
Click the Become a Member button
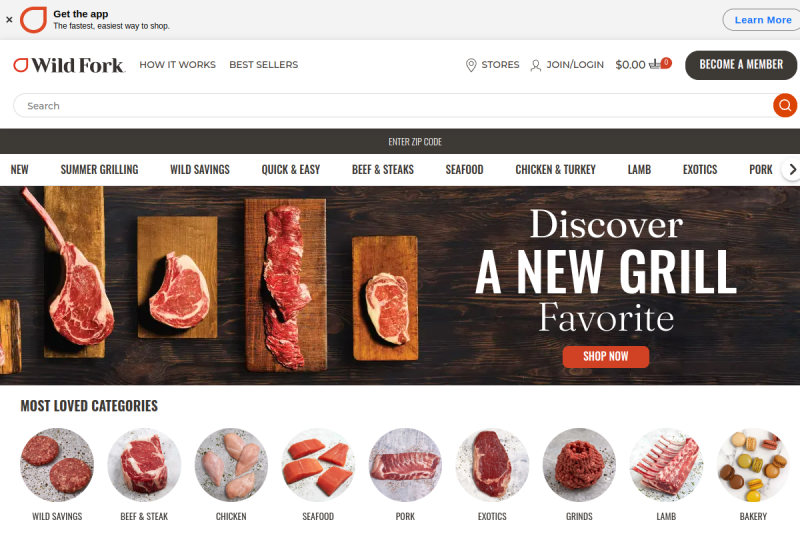point(741,65)
